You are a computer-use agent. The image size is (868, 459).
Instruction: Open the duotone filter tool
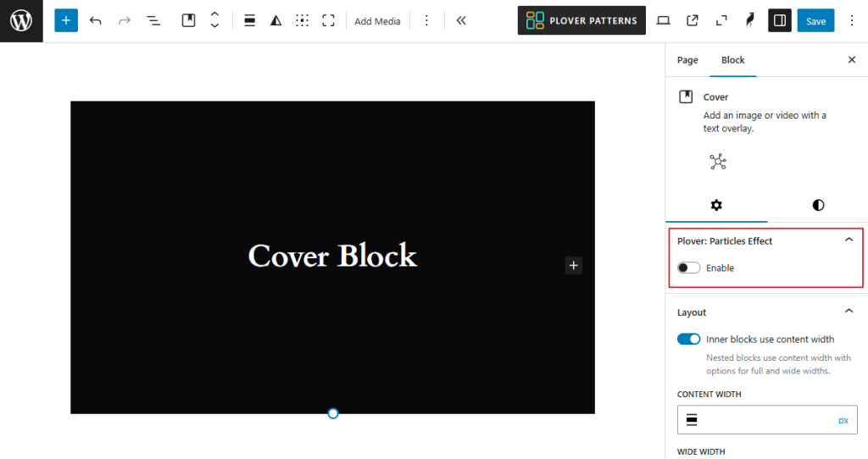(275, 20)
